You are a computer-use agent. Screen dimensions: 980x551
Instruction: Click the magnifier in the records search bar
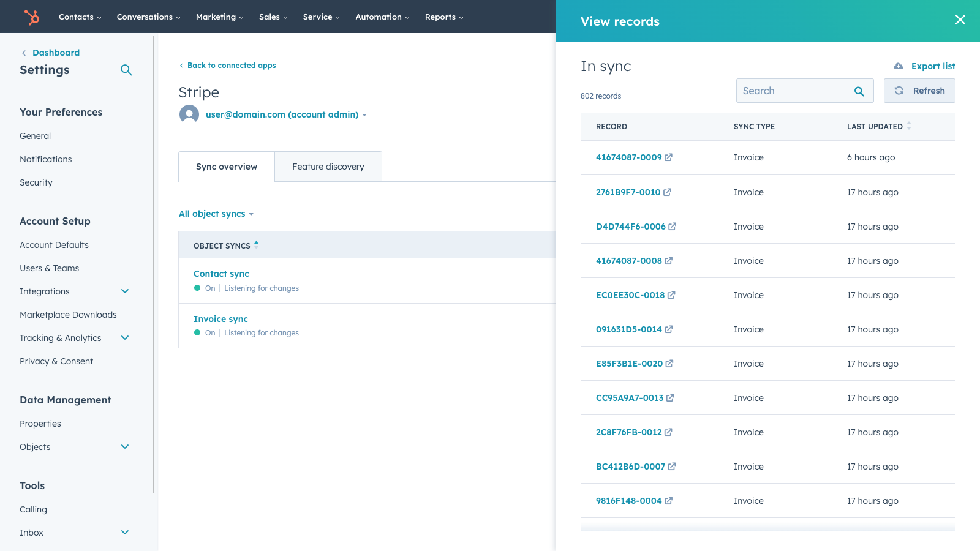(859, 91)
